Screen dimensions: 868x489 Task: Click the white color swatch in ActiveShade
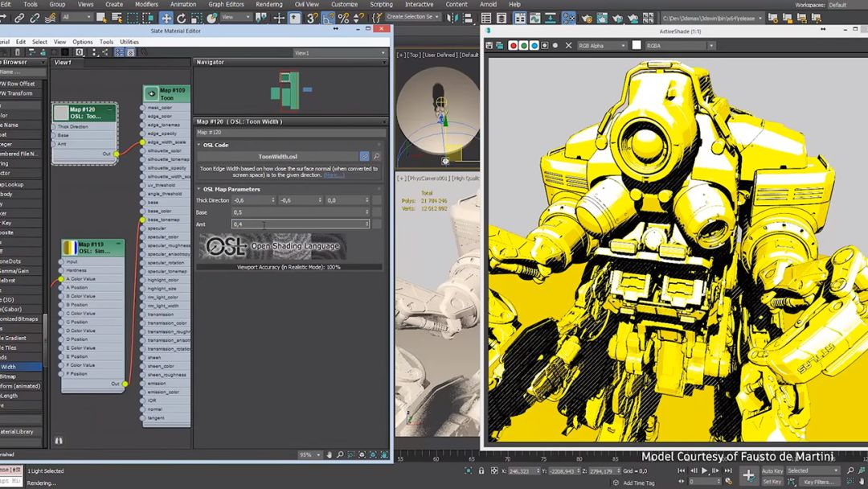tap(637, 45)
